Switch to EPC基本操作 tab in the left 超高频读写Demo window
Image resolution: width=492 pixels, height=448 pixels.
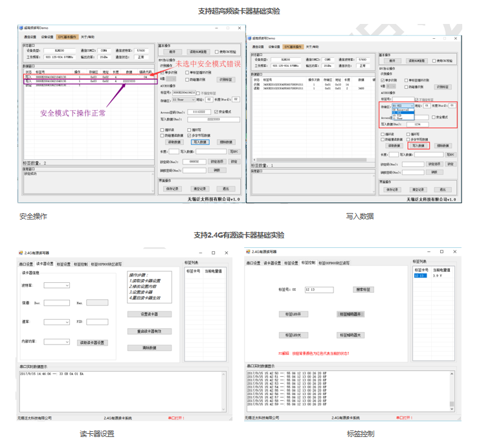(x=67, y=37)
